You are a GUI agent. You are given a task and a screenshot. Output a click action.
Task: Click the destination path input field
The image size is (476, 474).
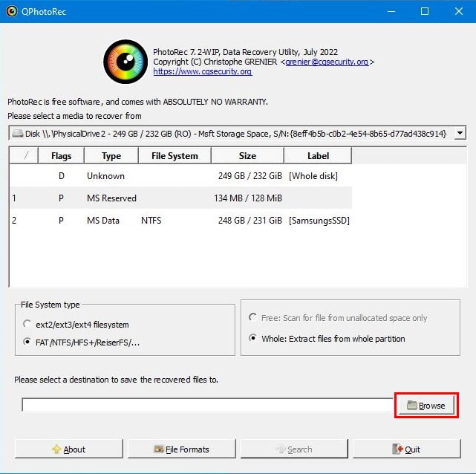click(x=207, y=405)
